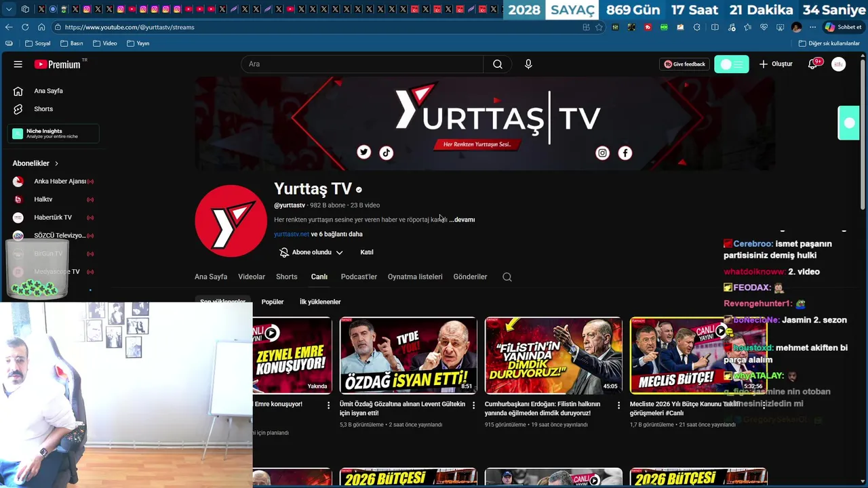Switch to the Videolar tab
This screenshot has width=868, height=488.
[252, 277]
